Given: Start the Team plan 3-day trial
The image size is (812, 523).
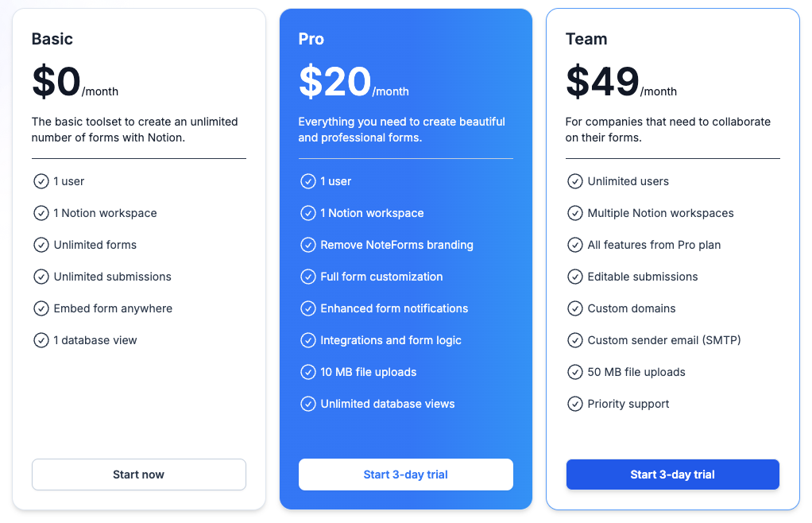Looking at the screenshot, I should (x=672, y=475).
